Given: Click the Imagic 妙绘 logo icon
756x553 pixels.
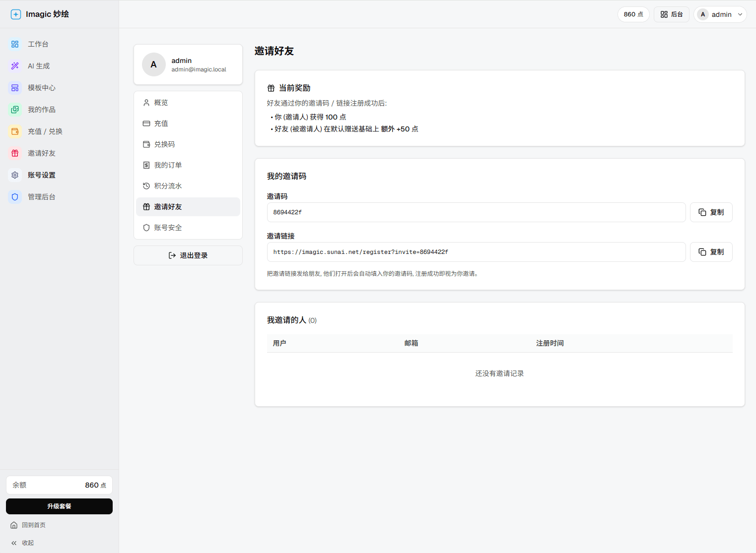Looking at the screenshot, I should pyautogui.click(x=16, y=14).
